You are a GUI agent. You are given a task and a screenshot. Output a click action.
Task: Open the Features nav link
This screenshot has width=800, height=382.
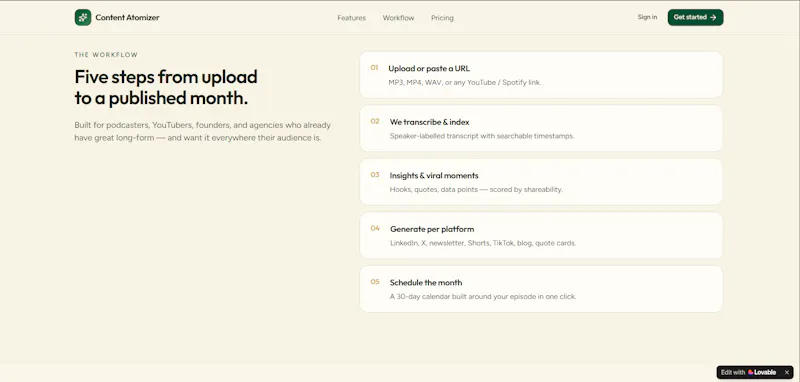point(352,18)
